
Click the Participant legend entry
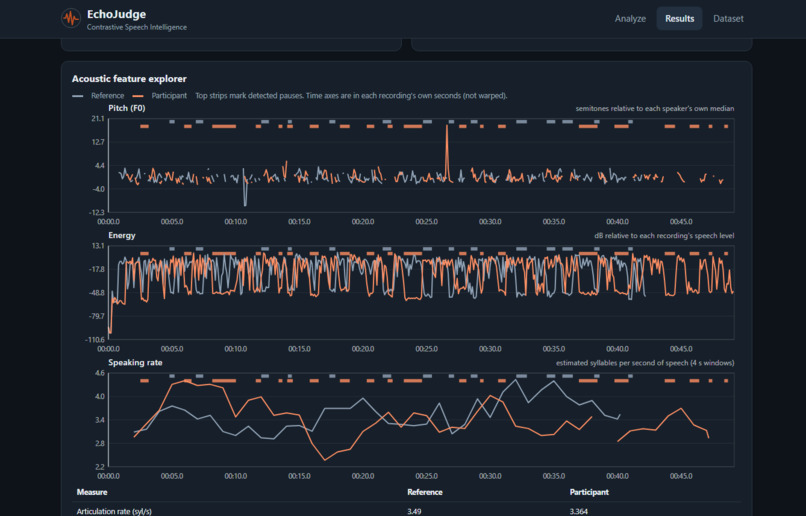tap(169, 96)
